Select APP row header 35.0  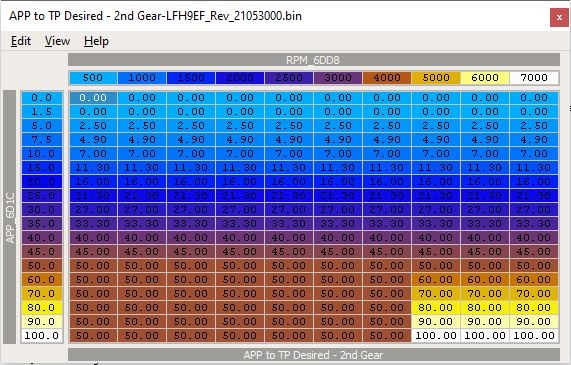pos(42,223)
